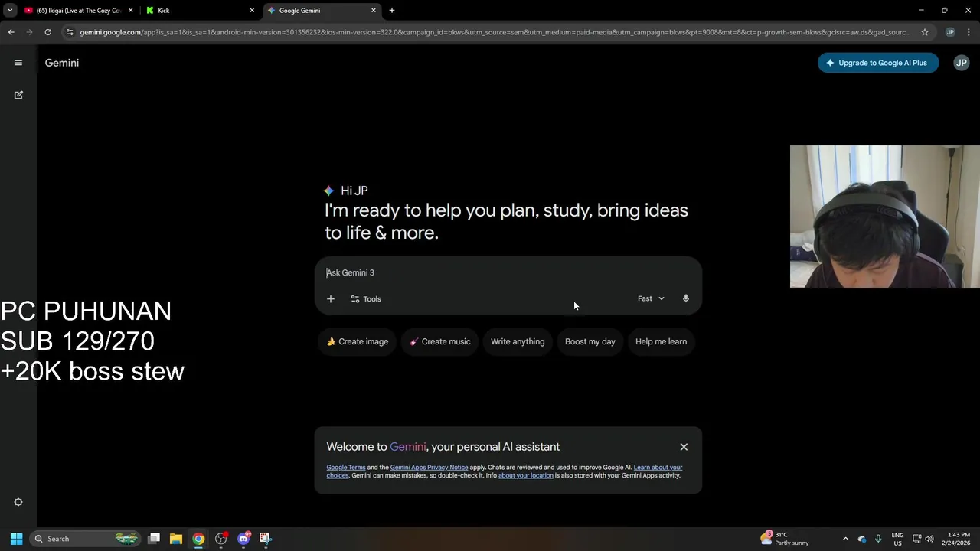Screen dimensions: 980x551
Task: Bookmark this page with the star icon
Action: (925, 32)
